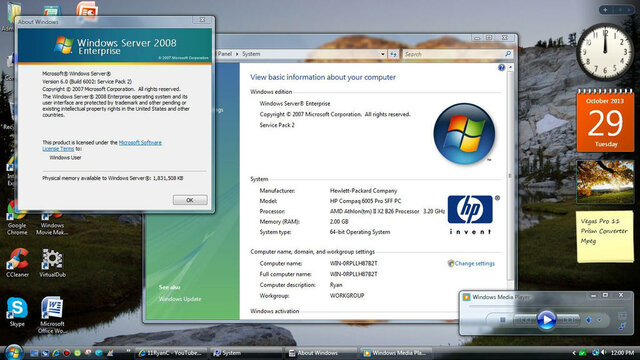Click the PowerPoint icon on the desktop
640x360 pixels.
[x=87, y=11]
